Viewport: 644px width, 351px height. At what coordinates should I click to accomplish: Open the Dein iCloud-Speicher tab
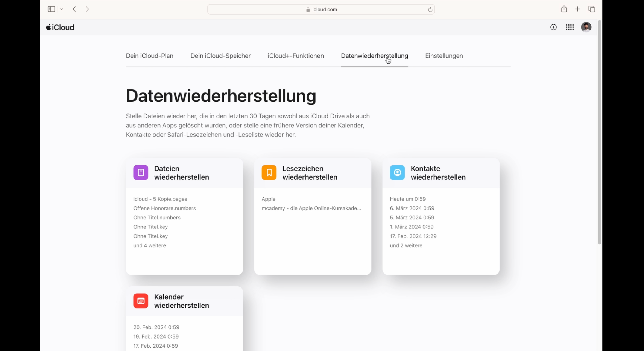pos(220,56)
